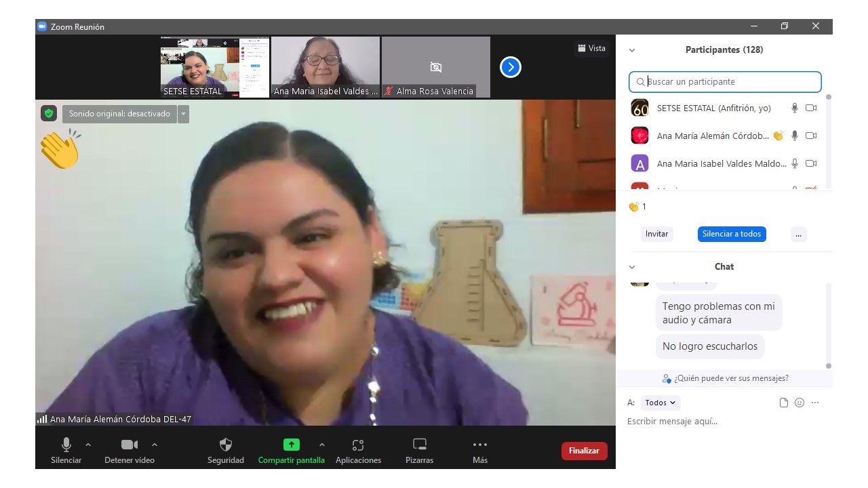Click the clapping hands reaction on video
868x488 pixels.
tap(60, 149)
